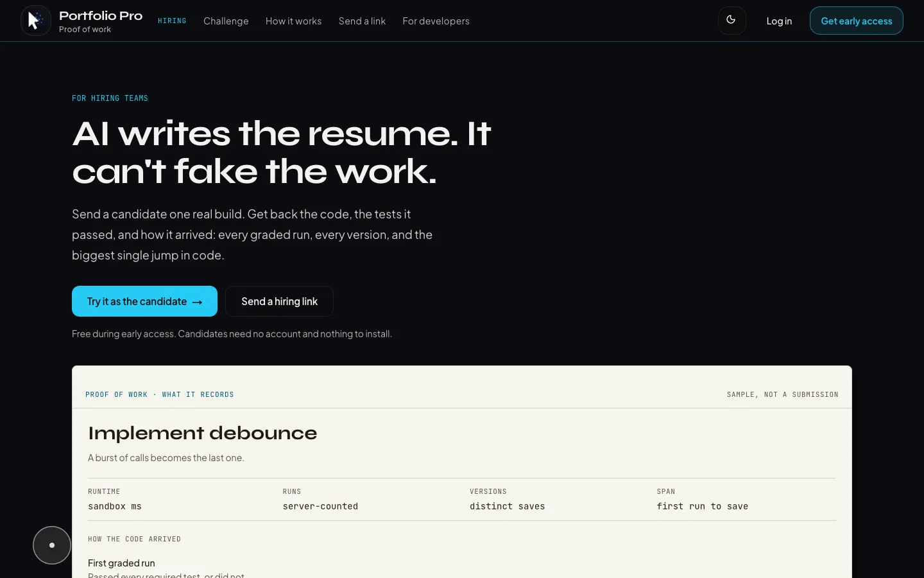Click the RUNTIME column label
924x578 pixels.
click(104, 492)
